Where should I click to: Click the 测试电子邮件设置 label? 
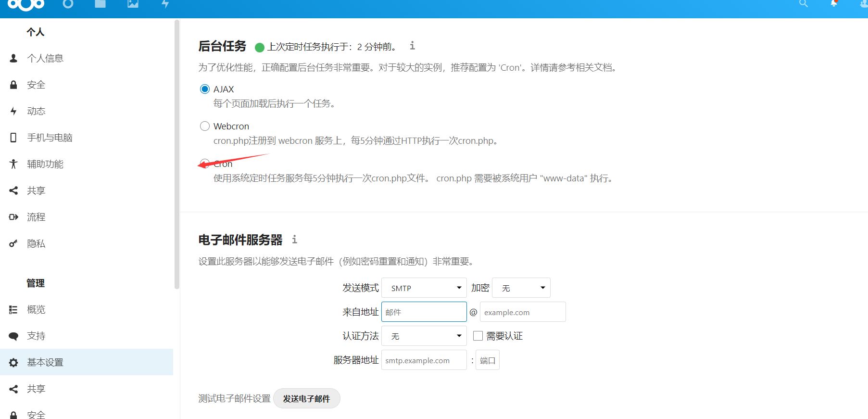click(235, 398)
